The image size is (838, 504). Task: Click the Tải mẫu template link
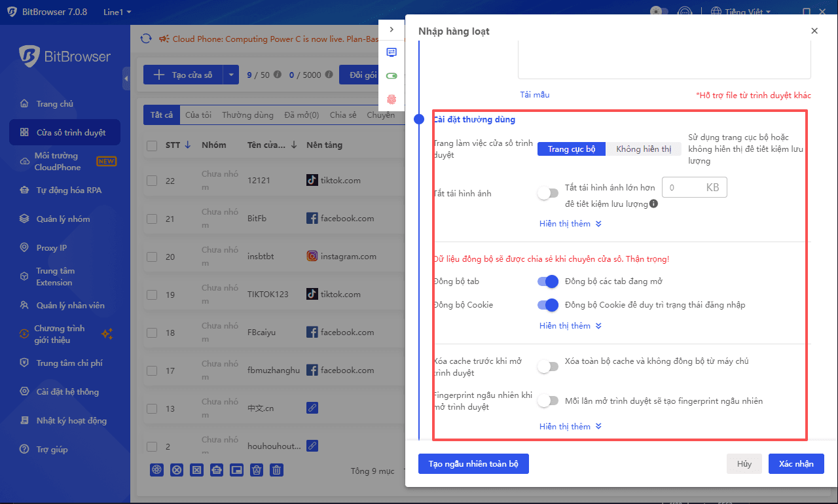pyautogui.click(x=534, y=95)
